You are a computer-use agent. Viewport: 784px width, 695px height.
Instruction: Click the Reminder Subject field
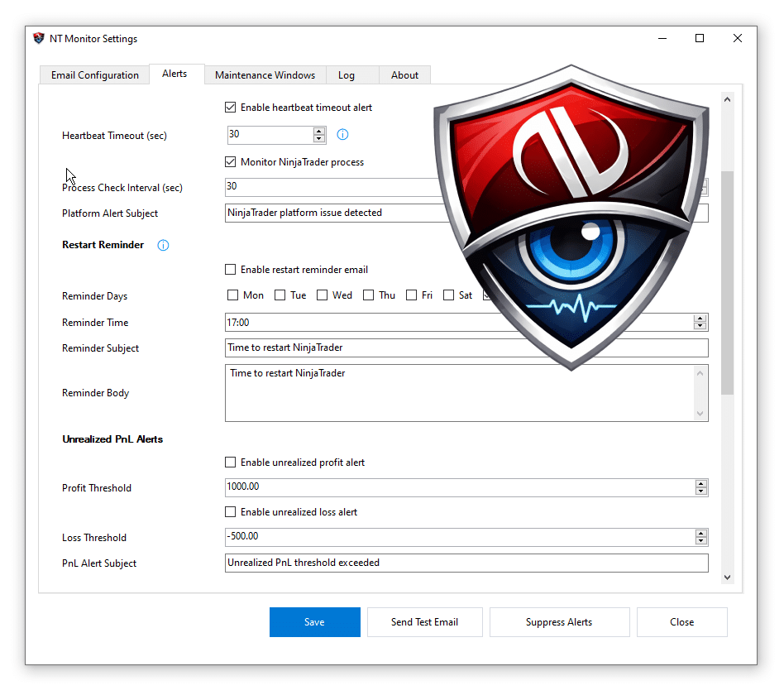(466, 347)
